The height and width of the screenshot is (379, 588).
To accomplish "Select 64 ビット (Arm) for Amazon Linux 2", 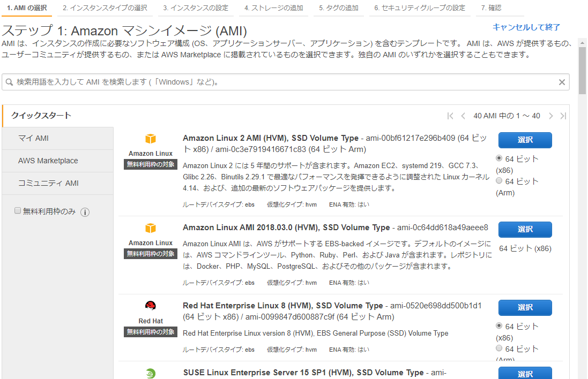I will [x=499, y=180].
